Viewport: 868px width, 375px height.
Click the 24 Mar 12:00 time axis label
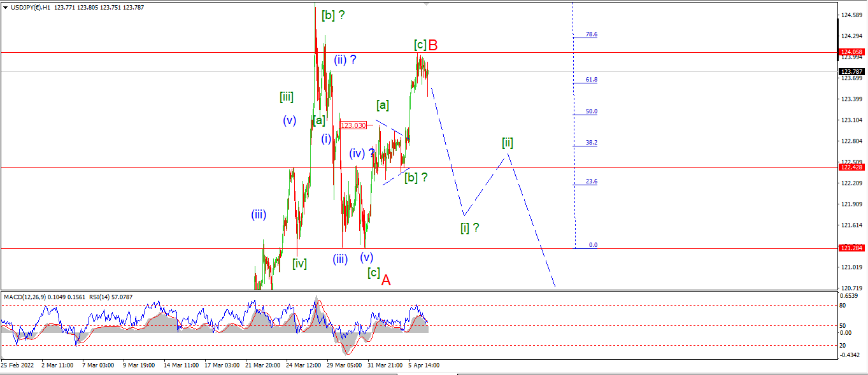(304, 365)
